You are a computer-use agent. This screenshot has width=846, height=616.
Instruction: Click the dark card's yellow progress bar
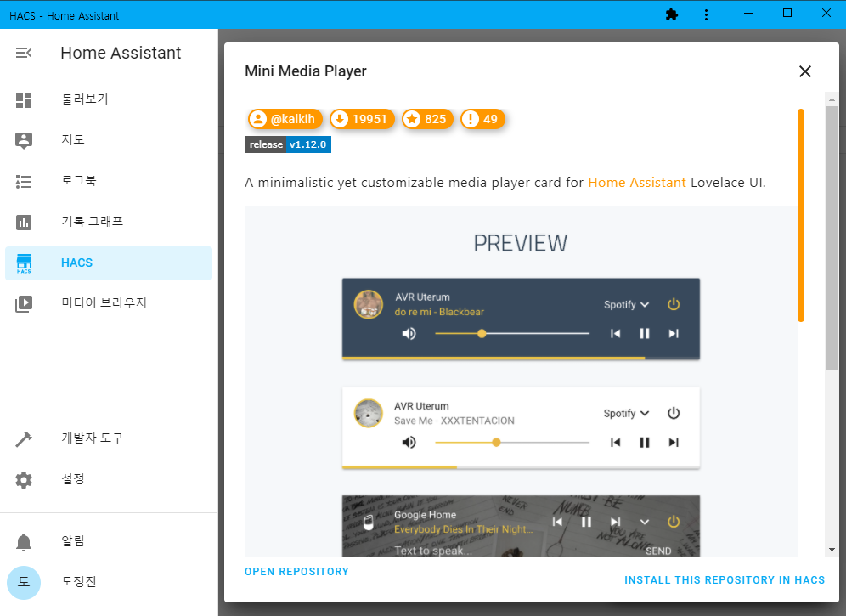[493, 358]
